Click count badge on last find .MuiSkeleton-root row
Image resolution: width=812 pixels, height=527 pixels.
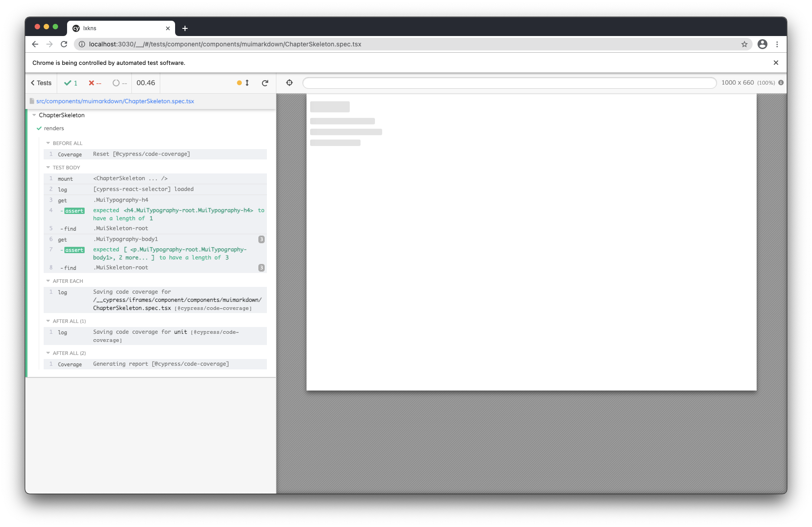coord(262,268)
